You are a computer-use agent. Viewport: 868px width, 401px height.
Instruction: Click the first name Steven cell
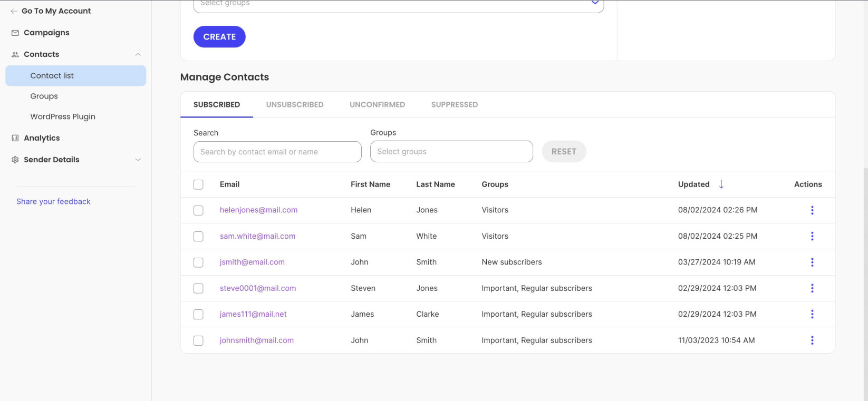point(363,288)
